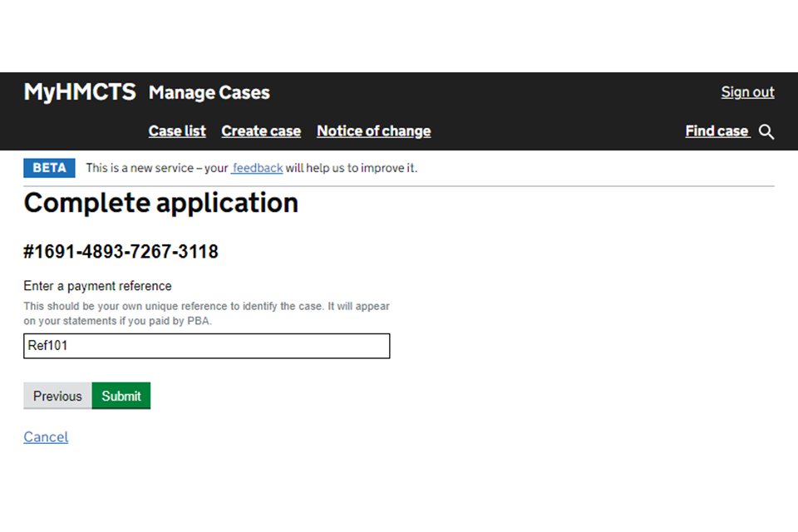
Task: Click the 'Enter a payment reference' label
Action: [97, 287]
